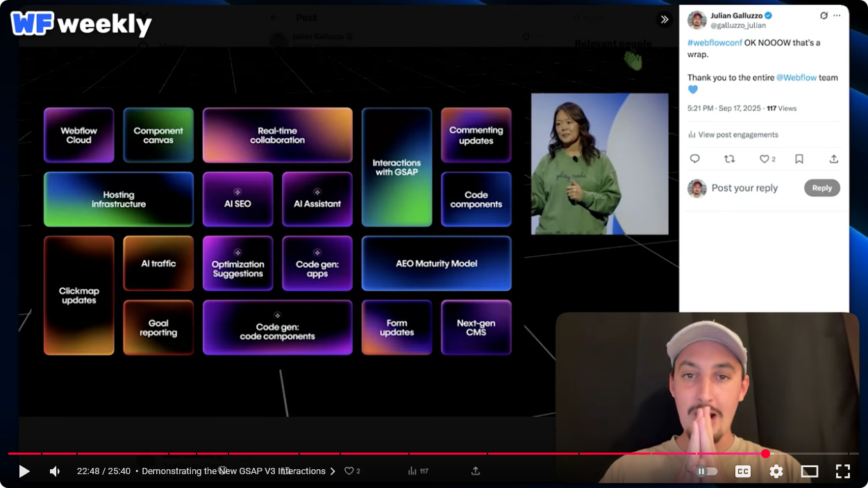Click the sparkle icon on Code gen: code components
This screenshot has height=488, width=868.
click(277, 316)
